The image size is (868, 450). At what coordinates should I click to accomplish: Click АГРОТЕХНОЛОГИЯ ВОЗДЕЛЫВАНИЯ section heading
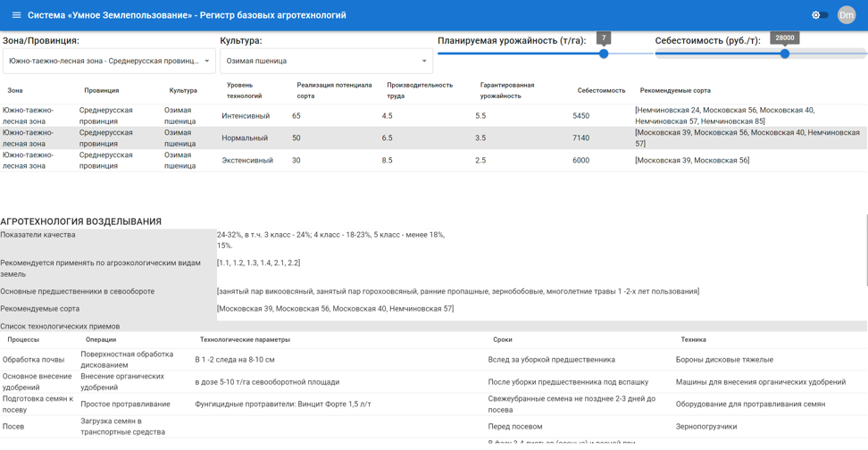tap(81, 221)
